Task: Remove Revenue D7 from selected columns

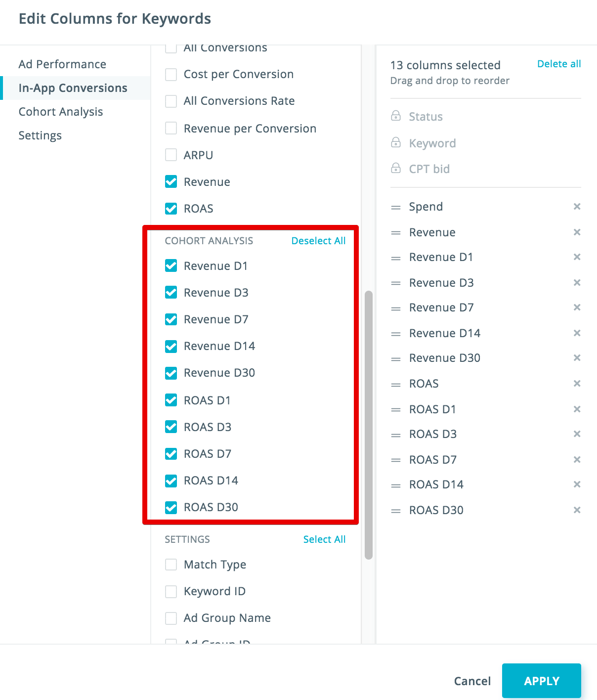Action: pyautogui.click(x=577, y=307)
